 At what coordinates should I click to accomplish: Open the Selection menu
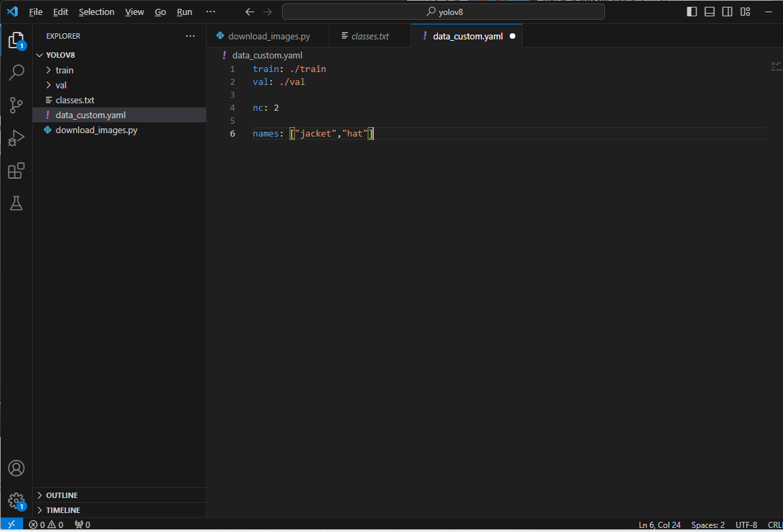pos(97,12)
